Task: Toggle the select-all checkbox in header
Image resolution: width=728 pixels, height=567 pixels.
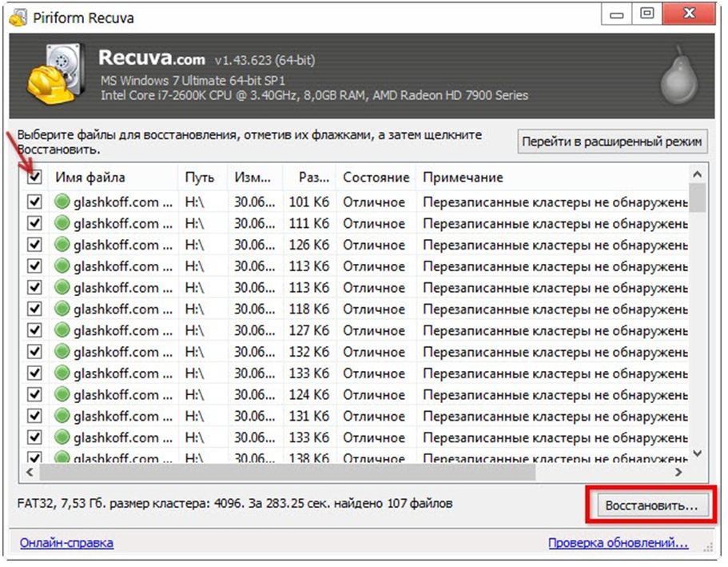Action: click(x=35, y=177)
